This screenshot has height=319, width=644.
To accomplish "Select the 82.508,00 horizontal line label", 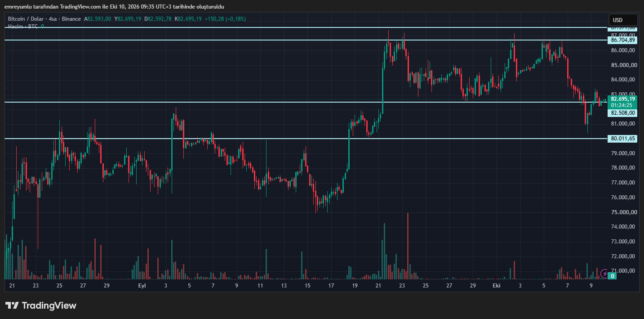I will (622, 113).
